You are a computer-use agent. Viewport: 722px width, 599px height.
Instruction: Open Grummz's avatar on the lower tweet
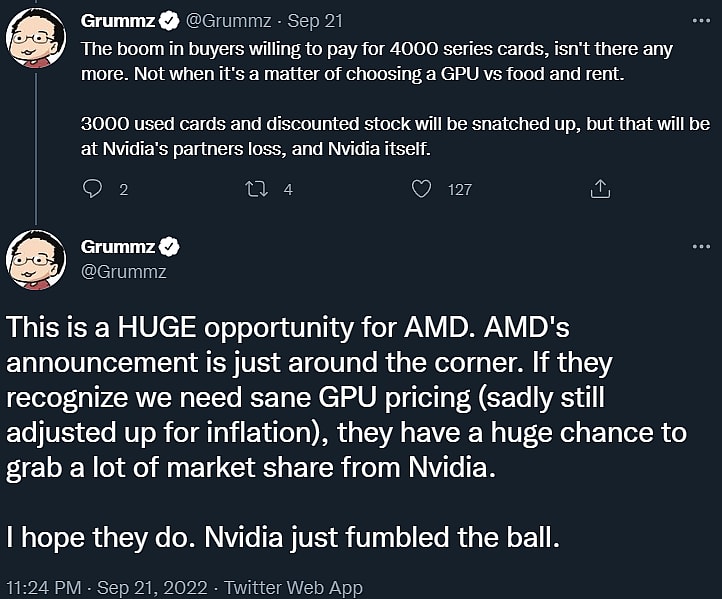point(37,259)
